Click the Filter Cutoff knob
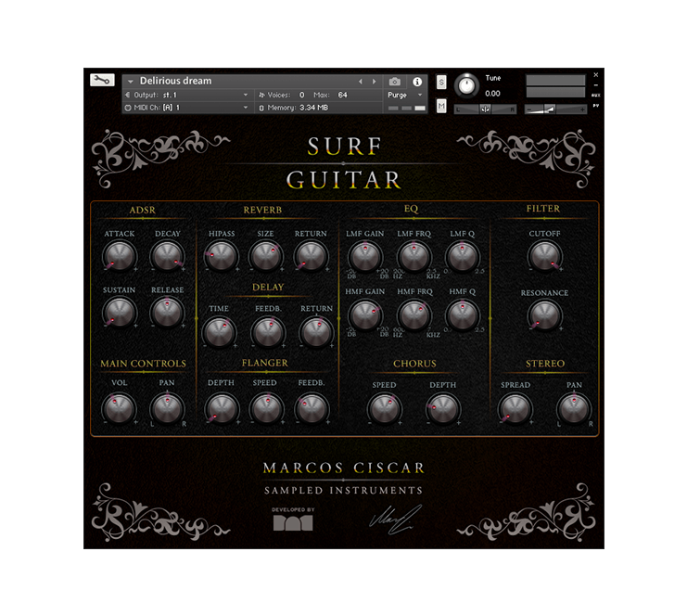This screenshot has height=616, width=687. [x=544, y=256]
